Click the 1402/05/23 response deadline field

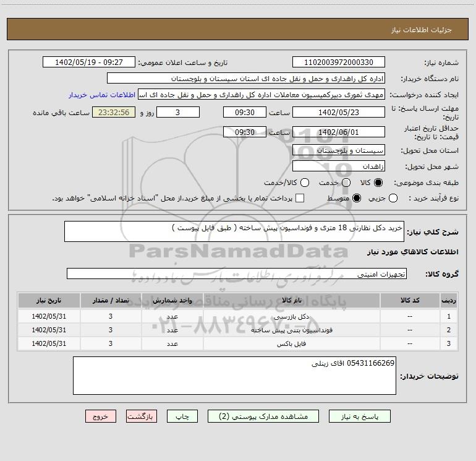(x=339, y=112)
